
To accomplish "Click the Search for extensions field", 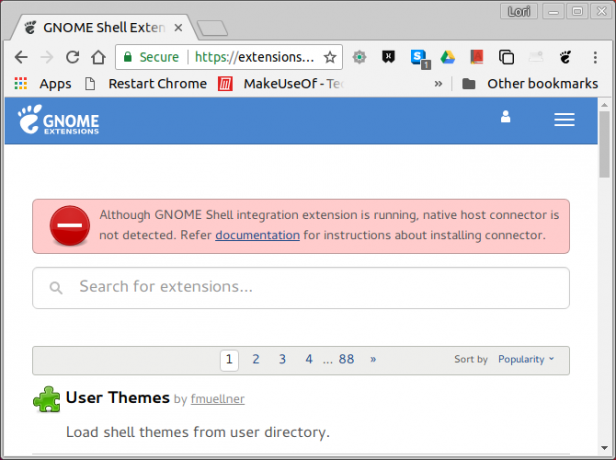I will (301, 288).
